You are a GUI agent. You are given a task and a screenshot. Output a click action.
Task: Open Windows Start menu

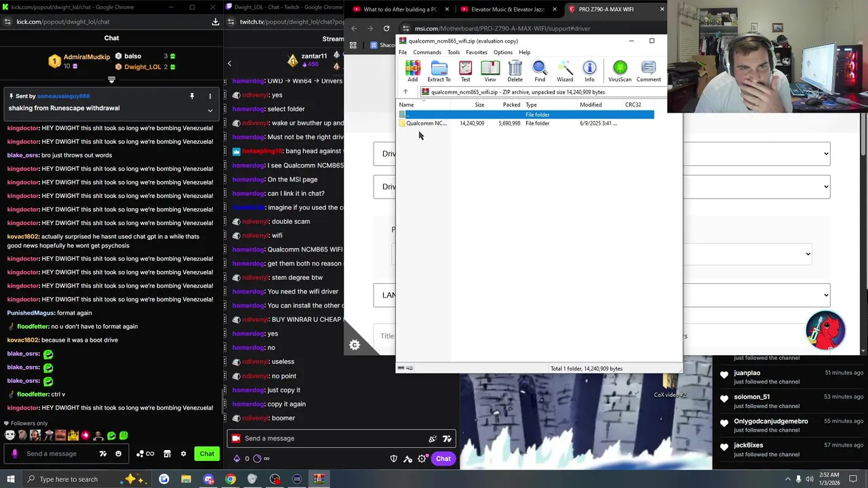[11, 479]
